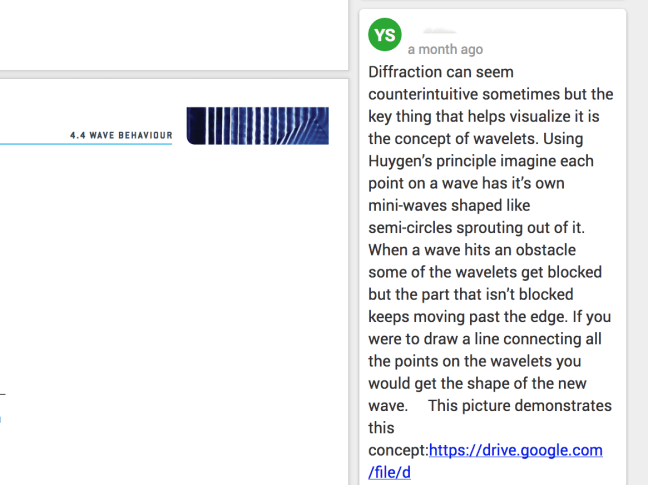Click the word "Diffraction" in the comment
The height and width of the screenshot is (485, 648).
(409, 72)
